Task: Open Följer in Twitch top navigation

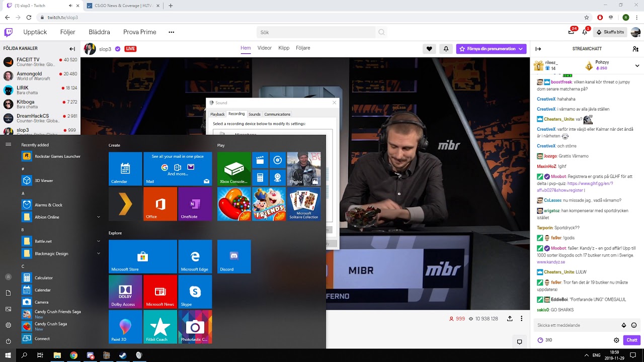Action: (67, 32)
